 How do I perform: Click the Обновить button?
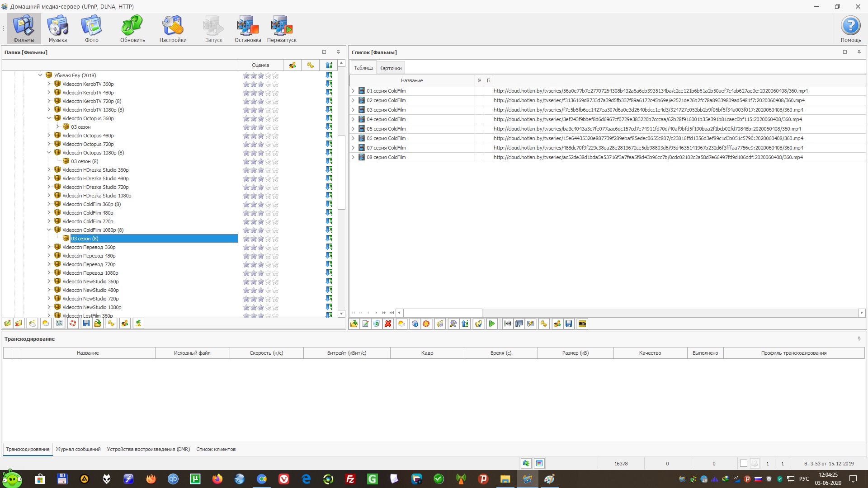click(132, 28)
